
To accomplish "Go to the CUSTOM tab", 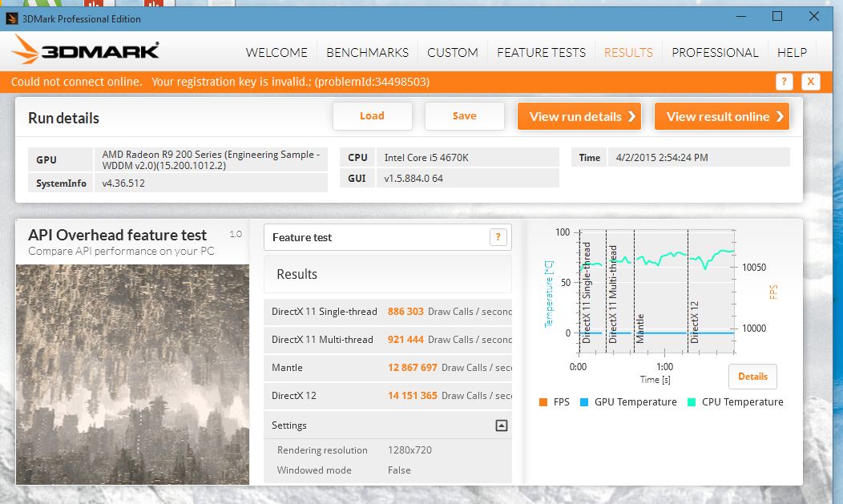I will click(x=452, y=53).
